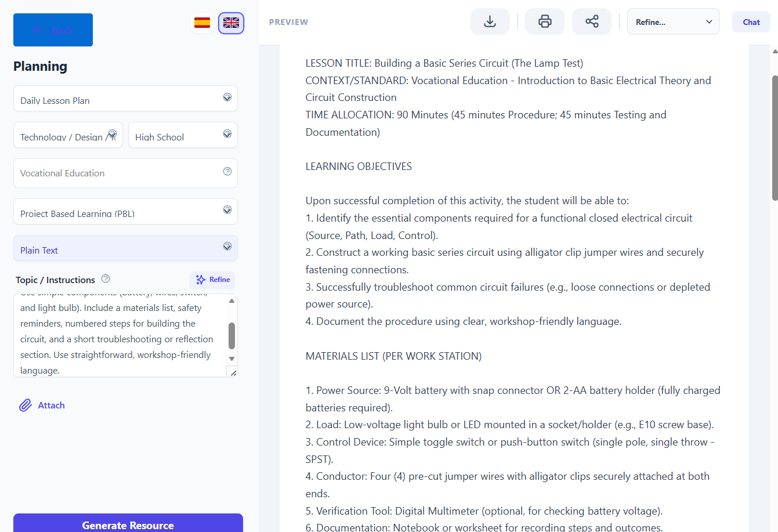The height and width of the screenshot is (532, 778).
Task: Click the help icon beside Topic / Instructions
Action: coord(106,279)
